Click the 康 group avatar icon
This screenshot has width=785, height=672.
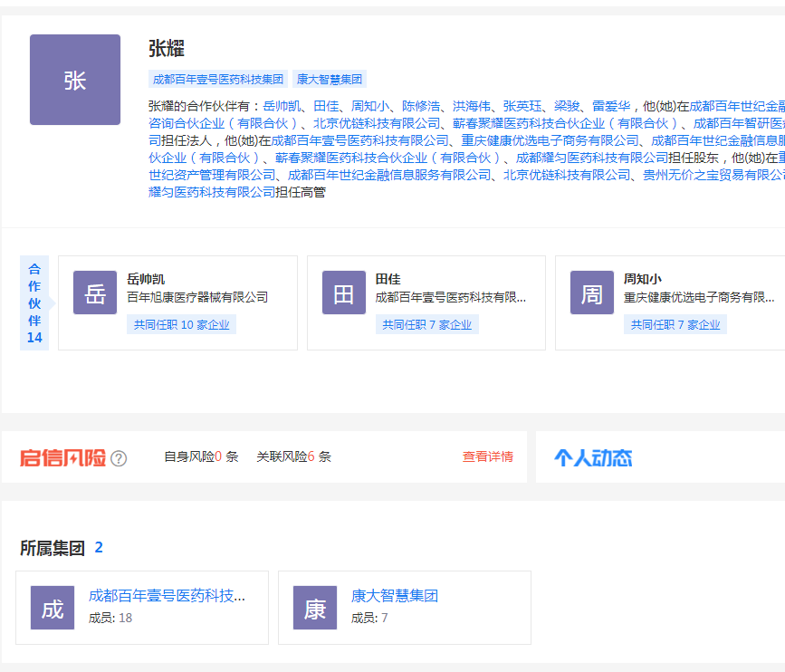315,608
